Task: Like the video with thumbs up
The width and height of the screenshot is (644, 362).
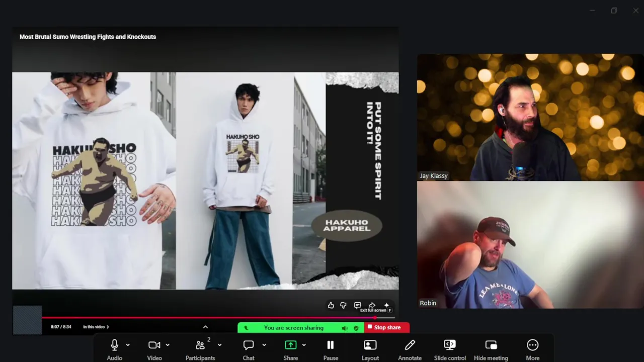Action: (x=331, y=305)
